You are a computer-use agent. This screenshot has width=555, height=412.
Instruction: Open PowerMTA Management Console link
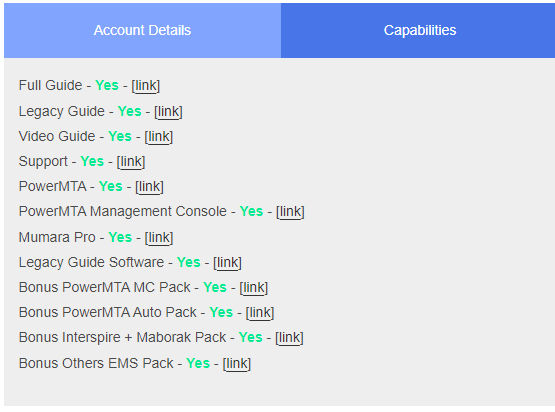(290, 212)
